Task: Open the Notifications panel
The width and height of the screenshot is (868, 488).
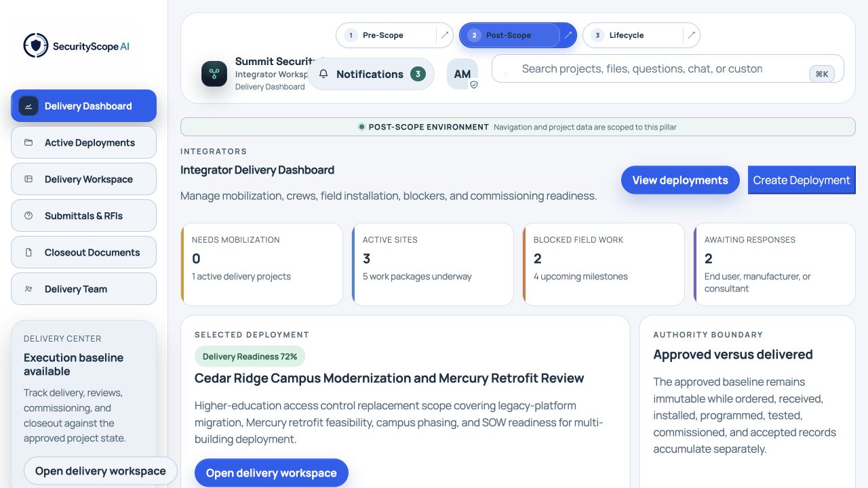Action: [x=371, y=74]
